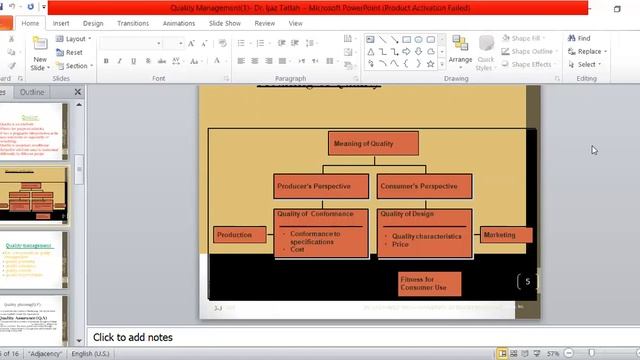The height and width of the screenshot is (360, 640).
Task: Toggle underline formatting
Action: [133, 61]
